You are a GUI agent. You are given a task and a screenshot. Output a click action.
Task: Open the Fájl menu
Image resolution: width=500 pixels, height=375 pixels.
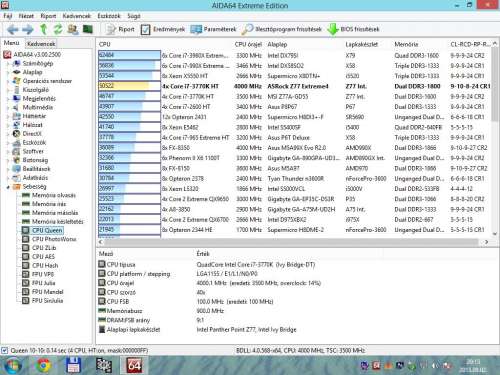[8, 16]
